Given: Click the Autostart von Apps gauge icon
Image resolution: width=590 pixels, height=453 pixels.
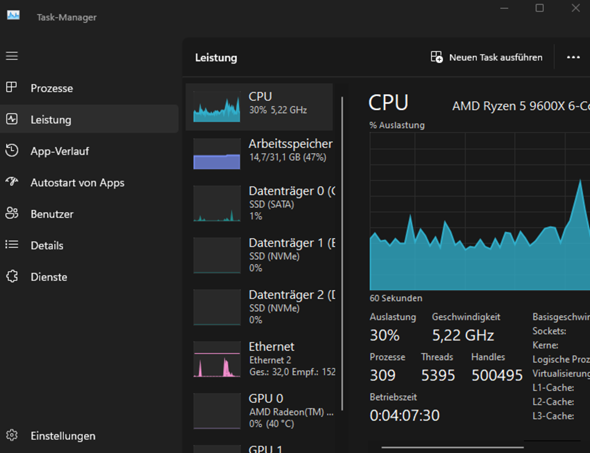Looking at the screenshot, I should pos(12,182).
